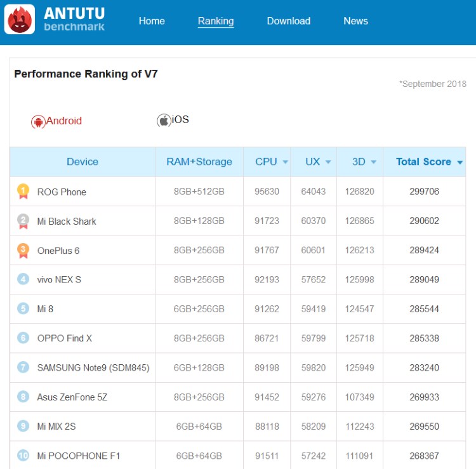This screenshot has height=469, width=476.
Task: Sort by UX column arrow
Action: point(328,162)
